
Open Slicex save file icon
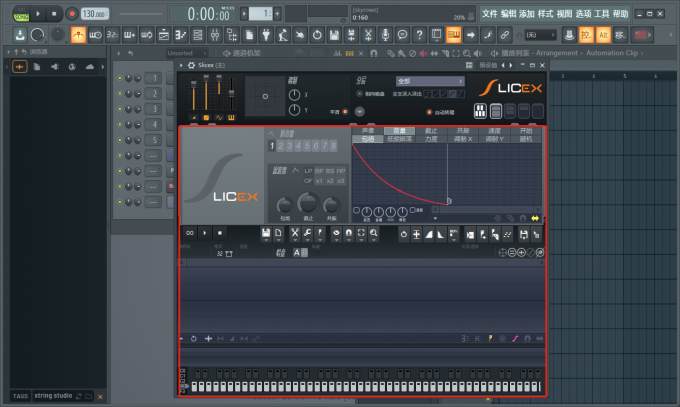[x=266, y=233]
